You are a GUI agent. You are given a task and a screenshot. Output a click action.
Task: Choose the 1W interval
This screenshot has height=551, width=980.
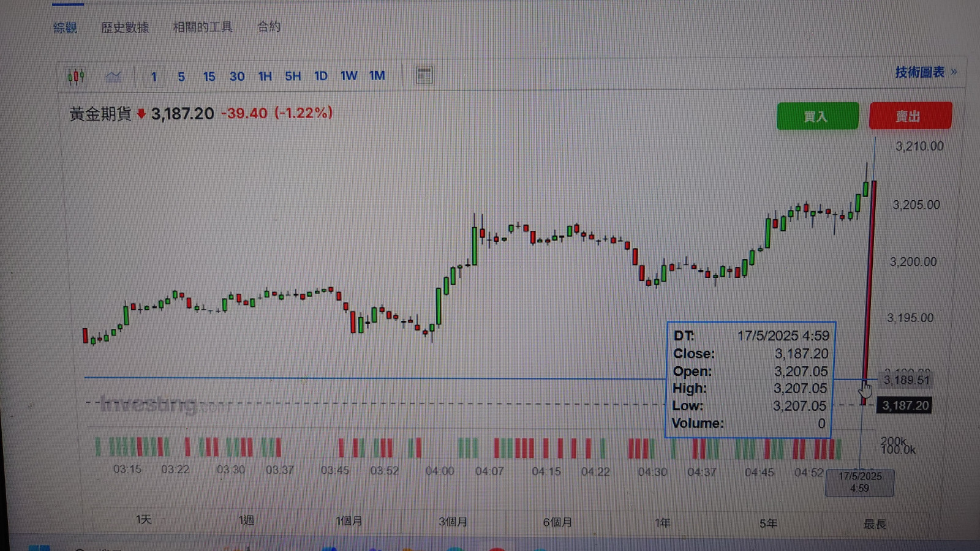click(x=349, y=76)
